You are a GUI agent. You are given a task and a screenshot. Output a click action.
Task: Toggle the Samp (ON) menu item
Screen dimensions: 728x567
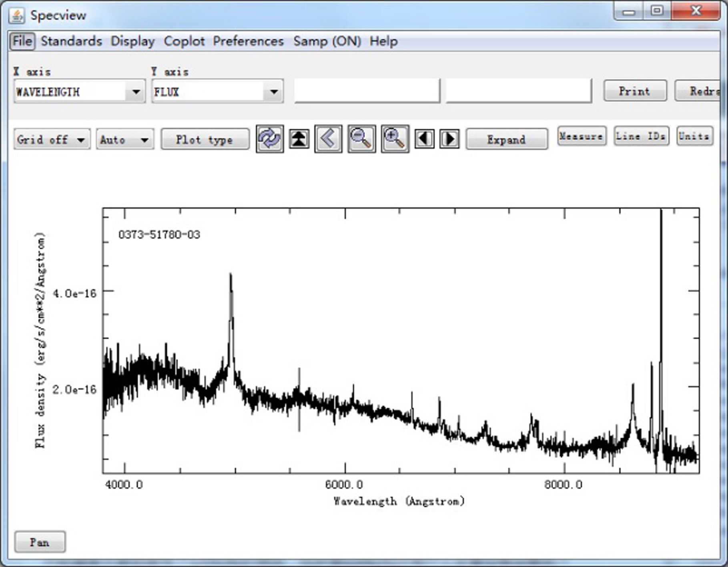click(327, 41)
